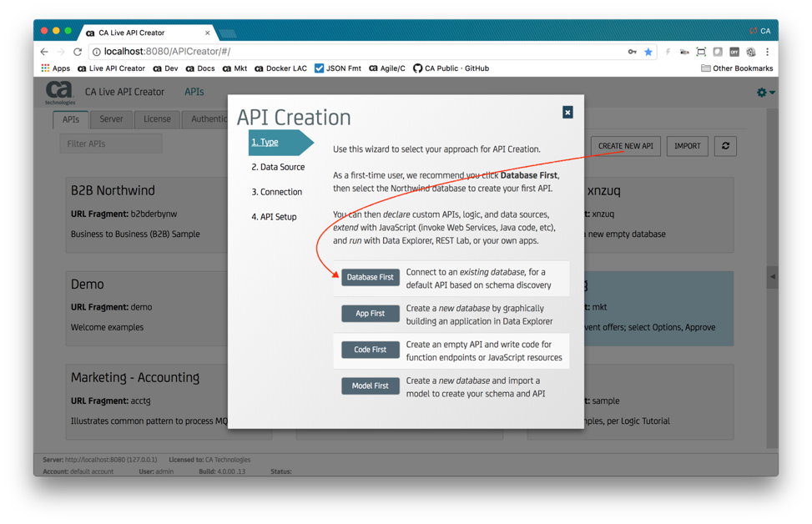
Task: Close the CA Live API Creator browser tab
Action: [x=208, y=33]
